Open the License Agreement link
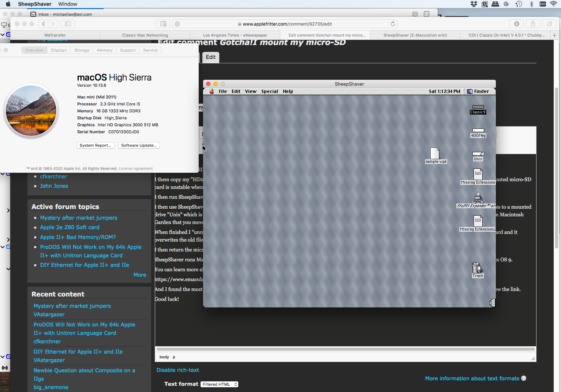Screen dimensions: 561x392 (136, 169)
